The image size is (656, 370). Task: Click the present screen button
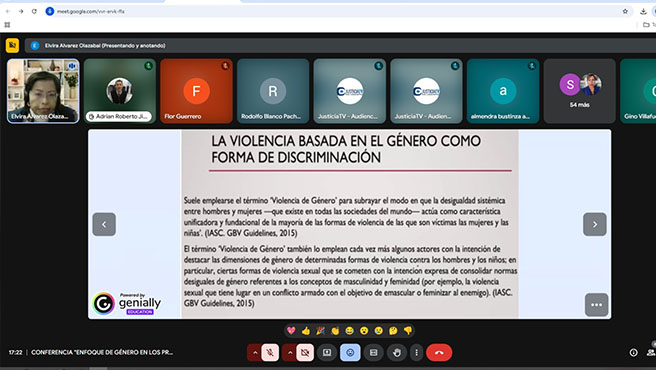(327, 353)
